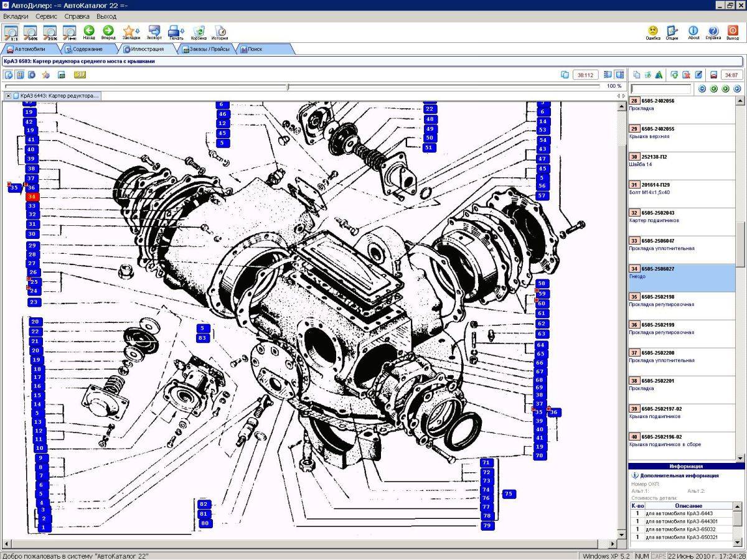Open the История history icon
Image resolution: width=747 pixels, height=560 pixels.
[x=220, y=32]
